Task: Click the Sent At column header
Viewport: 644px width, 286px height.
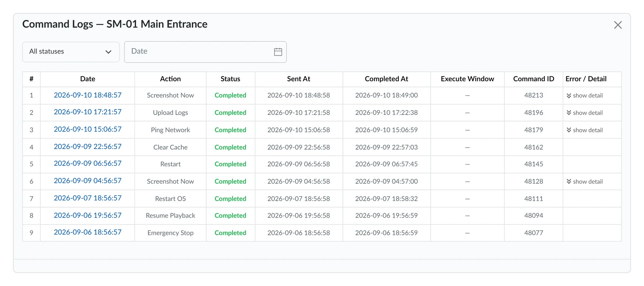Action: [299, 79]
